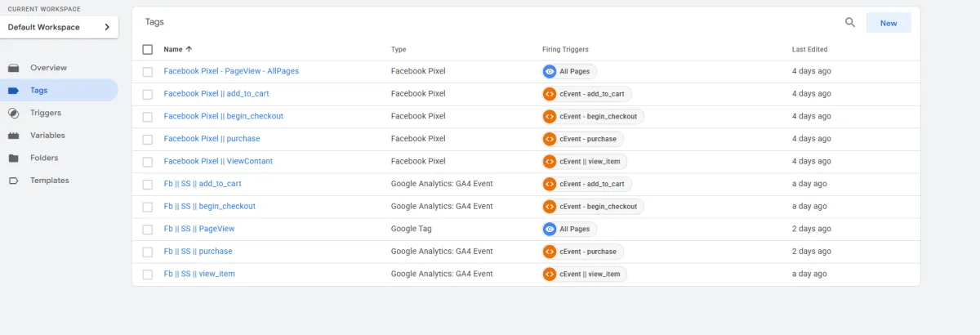Click the cEvent - add_to_cart trigger chip in Fb || SS || add_to_cart row
The height and width of the screenshot is (335, 980).
click(x=587, y=184)
